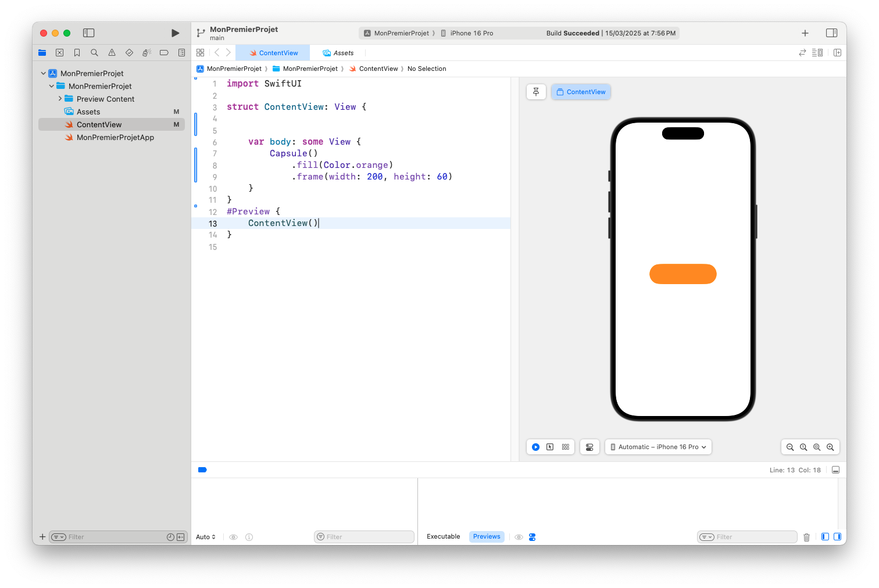Zoom in the preview canvas

830,447
